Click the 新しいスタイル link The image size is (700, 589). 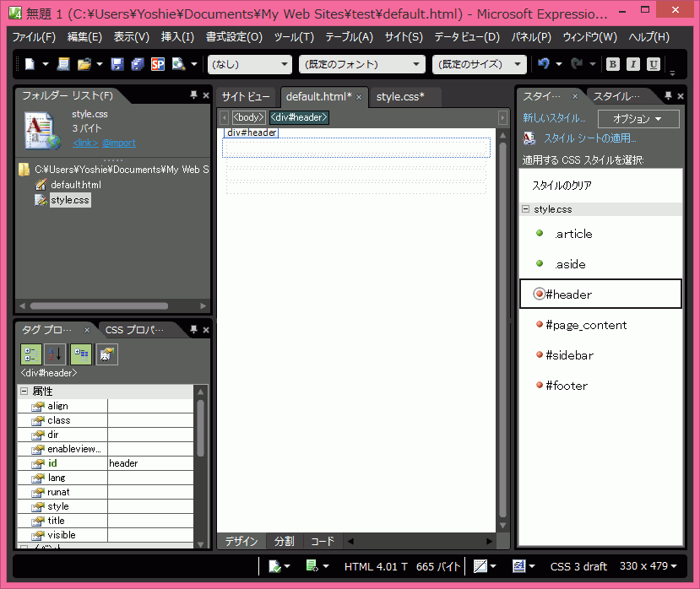[x=554, y=118]
